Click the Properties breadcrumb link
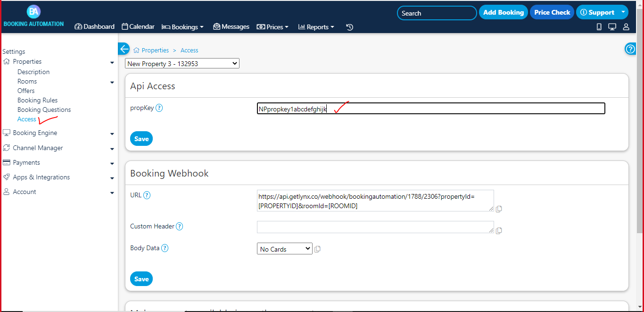This screenshot has height=312, width=644. coord(155,50)
